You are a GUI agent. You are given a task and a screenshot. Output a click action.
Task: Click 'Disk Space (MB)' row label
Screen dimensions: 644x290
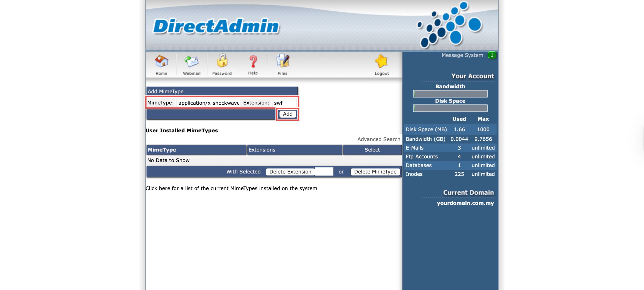[426, 130]
